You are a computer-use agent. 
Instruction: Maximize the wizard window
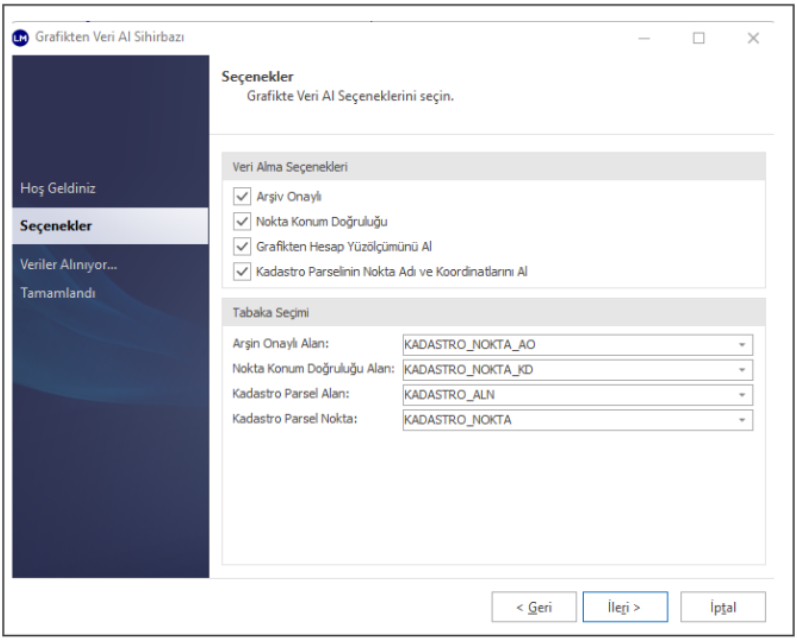coord(698,38)
